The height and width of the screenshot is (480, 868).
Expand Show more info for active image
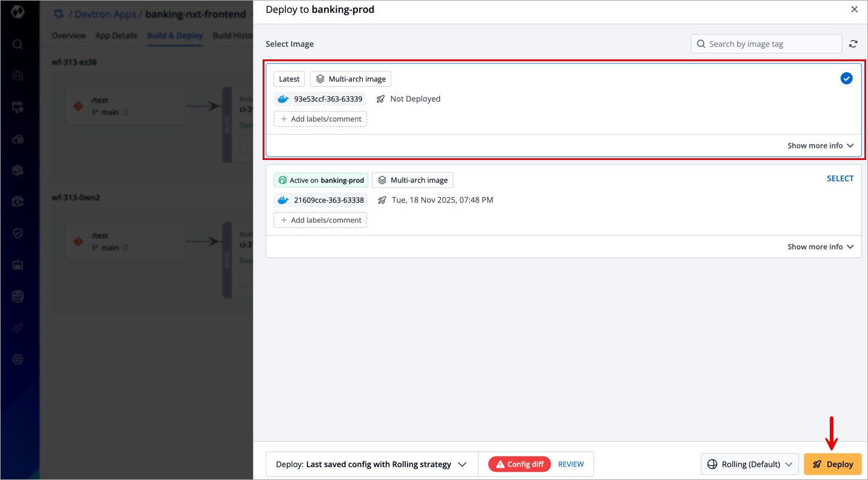[820, 247]
